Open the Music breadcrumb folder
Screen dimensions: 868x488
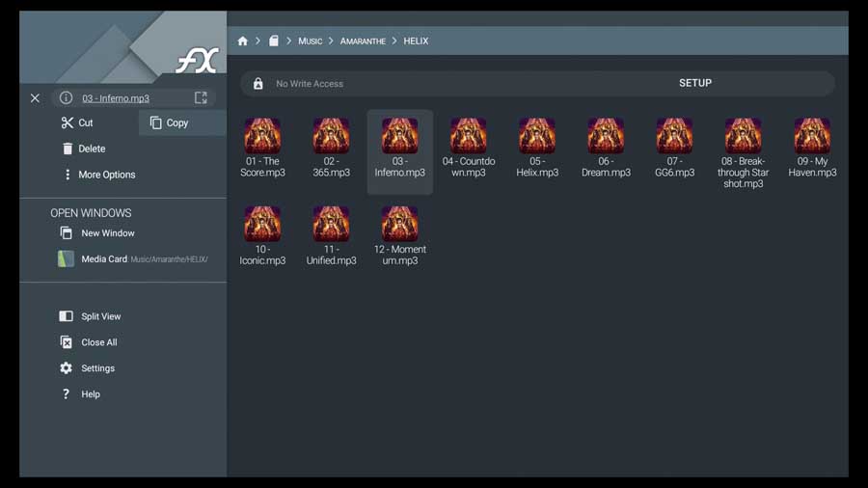310,41
